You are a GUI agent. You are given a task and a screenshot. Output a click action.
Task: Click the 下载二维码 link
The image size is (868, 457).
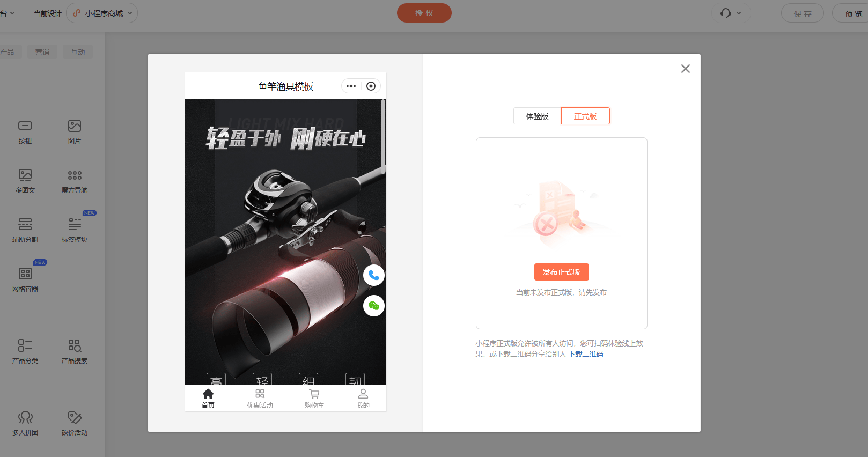point(586,354)
